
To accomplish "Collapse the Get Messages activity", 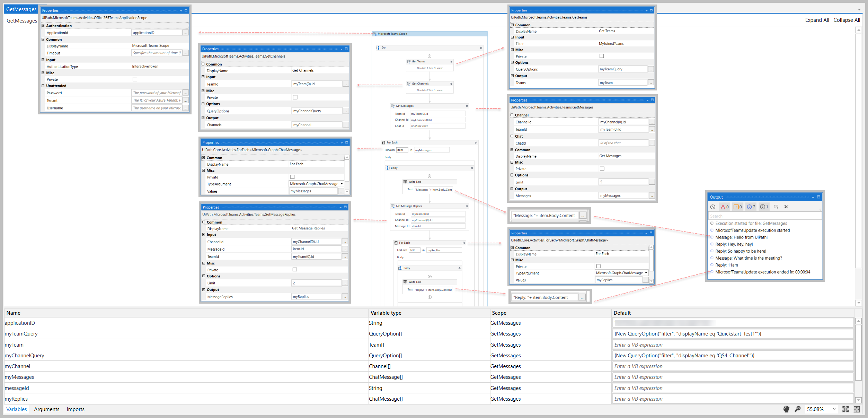I will tap(467, 106).
